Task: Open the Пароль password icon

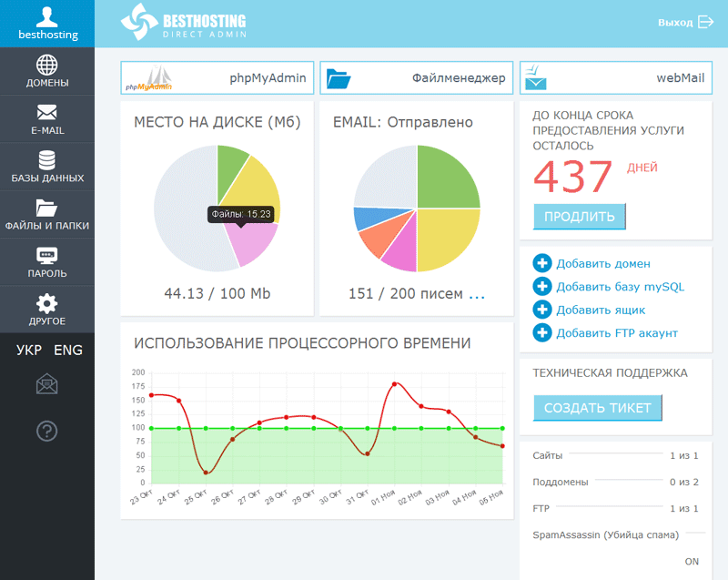Action: click(47, 256)
